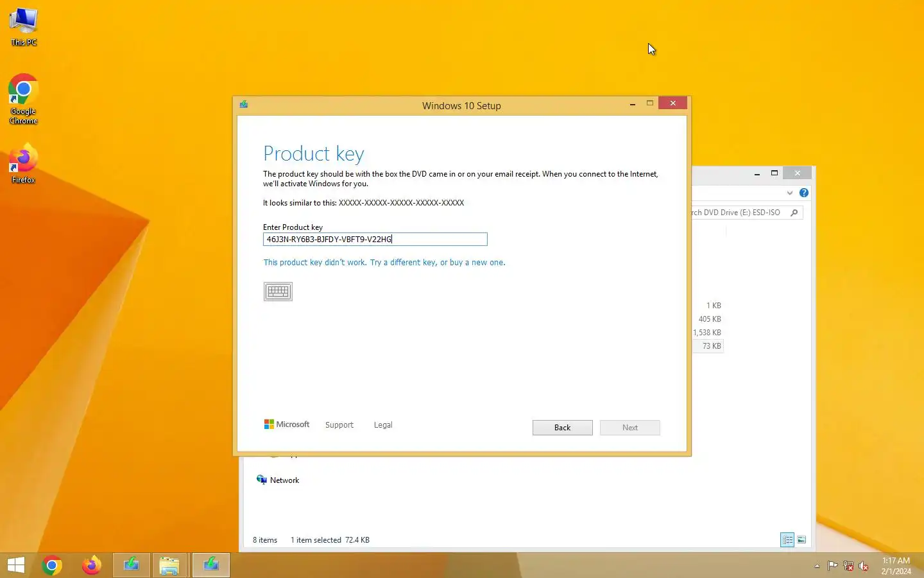
Task: Switch Explorer to details view
Action: click(x=787, y=539)
